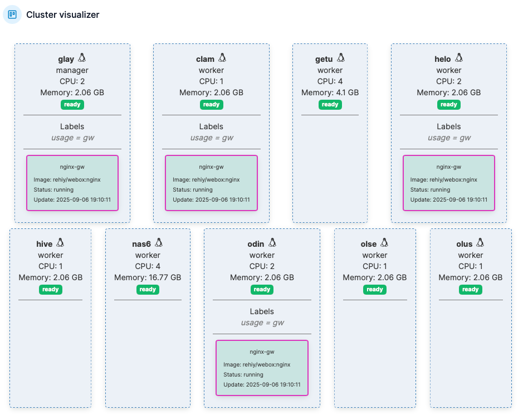Screen dimensions: 523x420
Task: Click Memory: 4.1 GB on getu
Action: [330, 92]
